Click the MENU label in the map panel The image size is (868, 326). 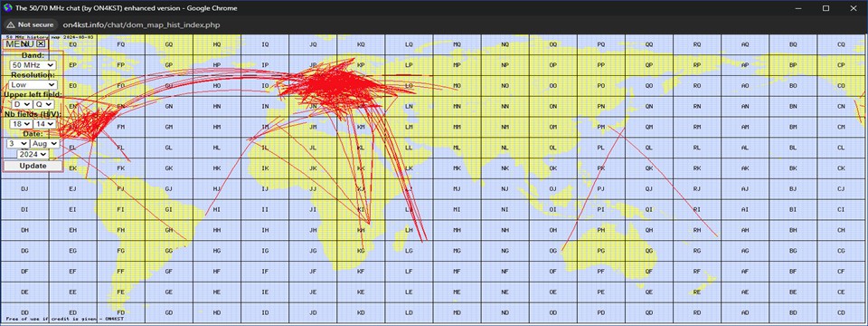tap(21, 43)
